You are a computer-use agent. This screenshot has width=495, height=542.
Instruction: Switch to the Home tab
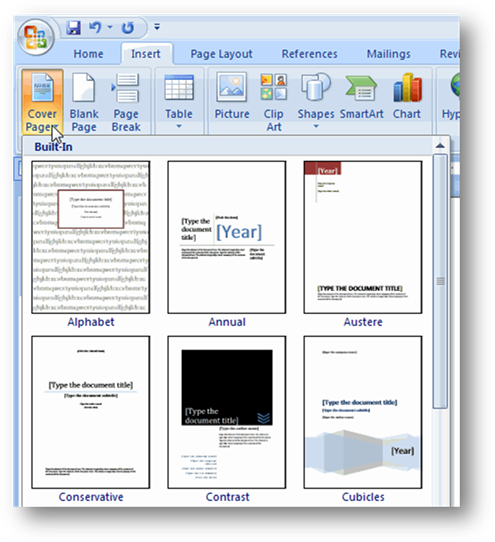pyautogui.click(x=88, y=54)
